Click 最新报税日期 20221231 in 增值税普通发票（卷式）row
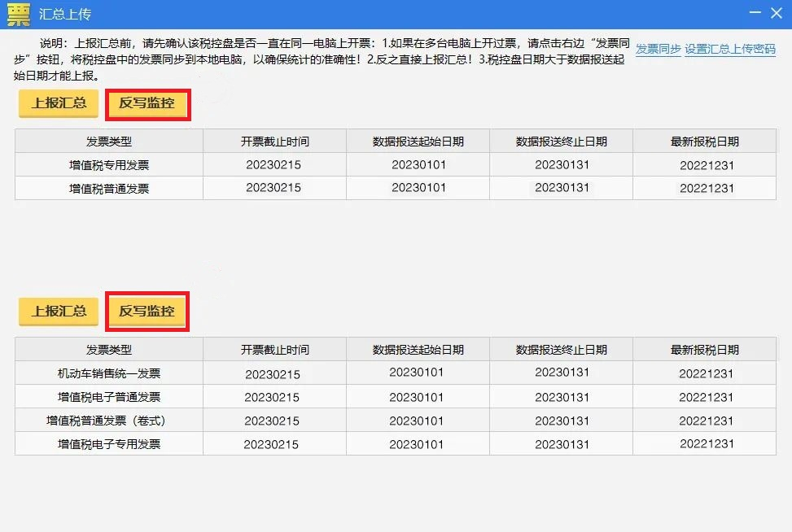 pyautogui.click(x=706, y=421)
